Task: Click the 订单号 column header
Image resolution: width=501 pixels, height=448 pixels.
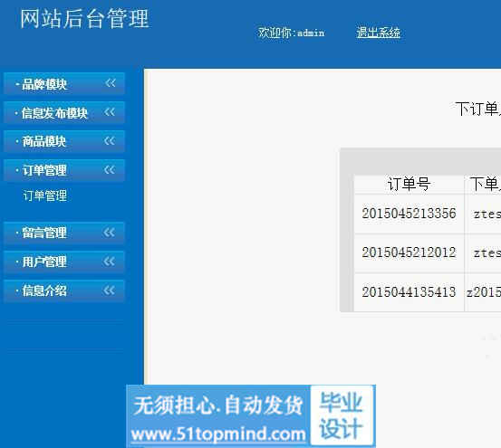Action: (409, 184)
